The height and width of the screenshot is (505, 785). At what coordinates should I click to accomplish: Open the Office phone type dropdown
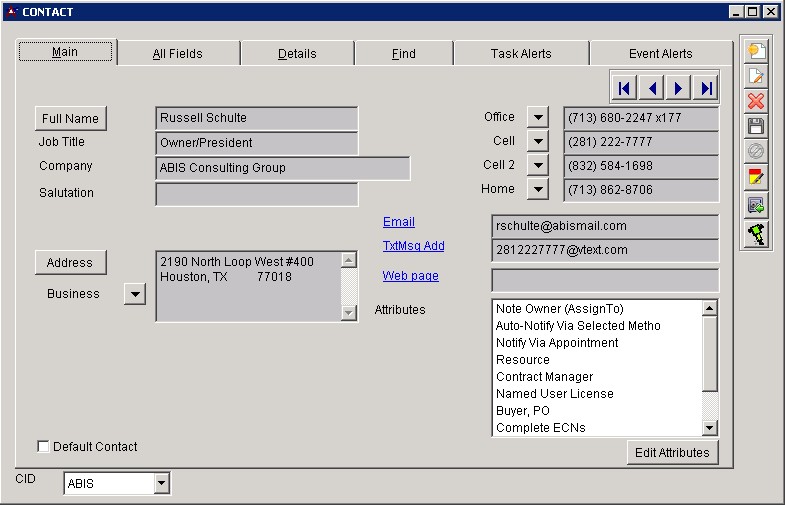pyautogui.click(x=538, y=118)
